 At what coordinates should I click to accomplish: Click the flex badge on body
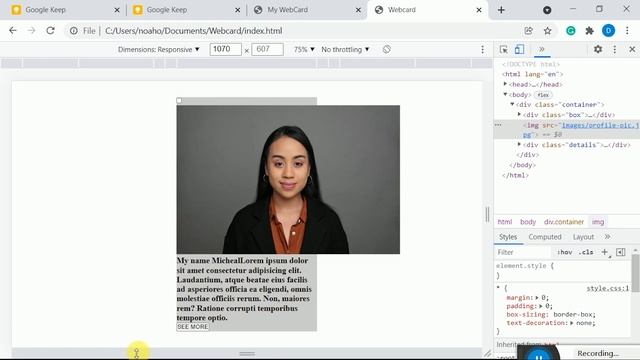click(x=543, y=95)
